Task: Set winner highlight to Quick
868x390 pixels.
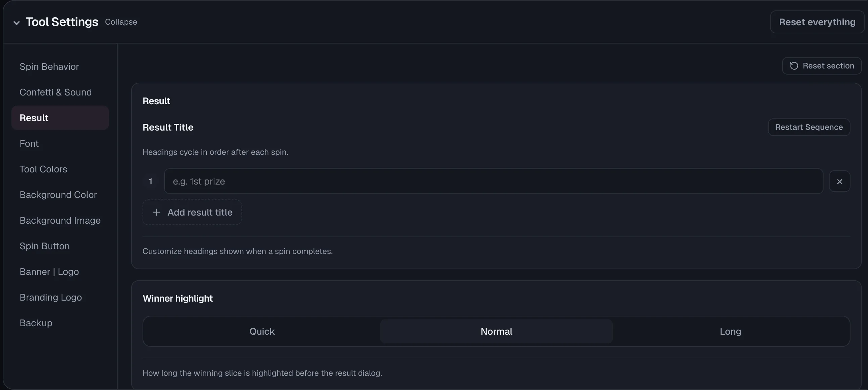Action: [x=262, y=331]
